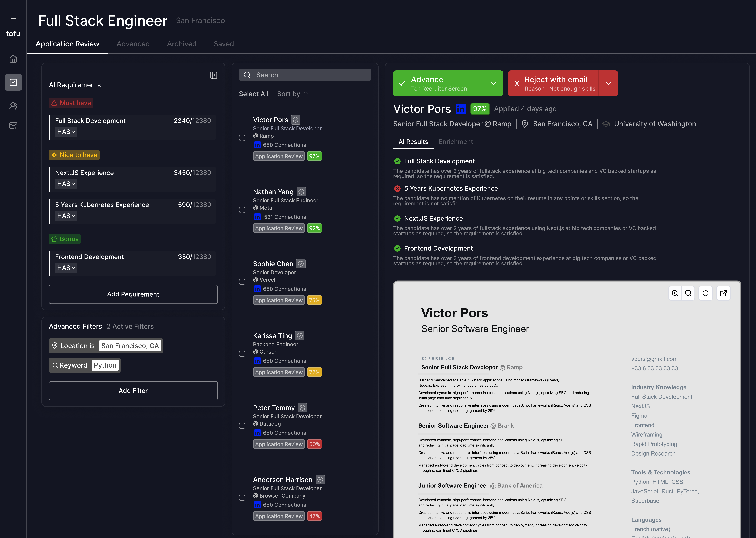The height and width of the screenshot is (538, 756).
Task: Open HAS dropdown for Next.JS Experience
Action: [66, 184]
